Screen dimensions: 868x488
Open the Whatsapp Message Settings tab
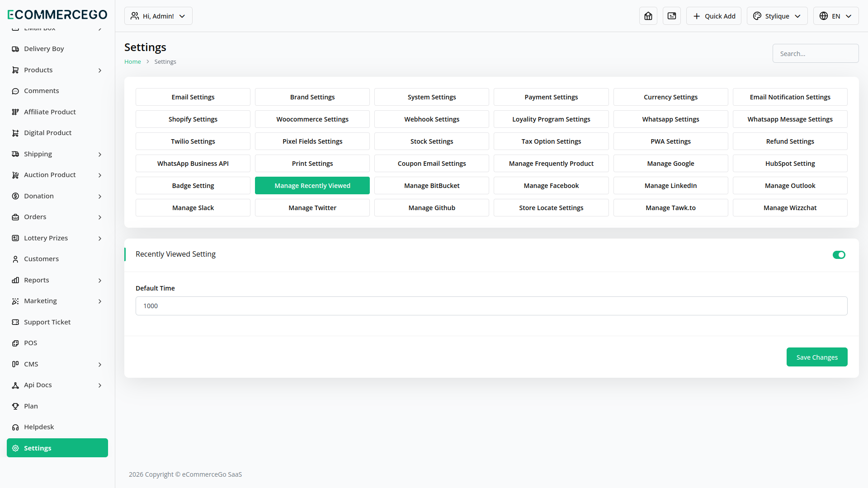point(790,119)
